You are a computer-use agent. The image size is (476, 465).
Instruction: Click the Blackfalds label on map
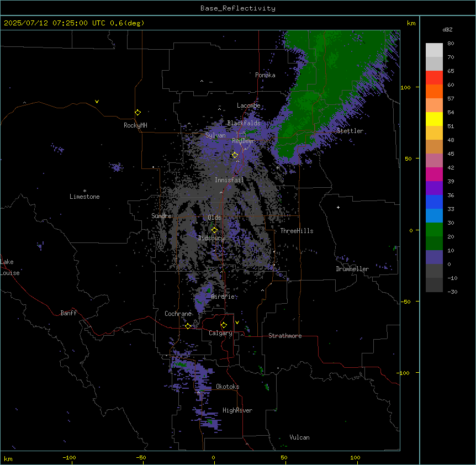click(x=244, y=123)
